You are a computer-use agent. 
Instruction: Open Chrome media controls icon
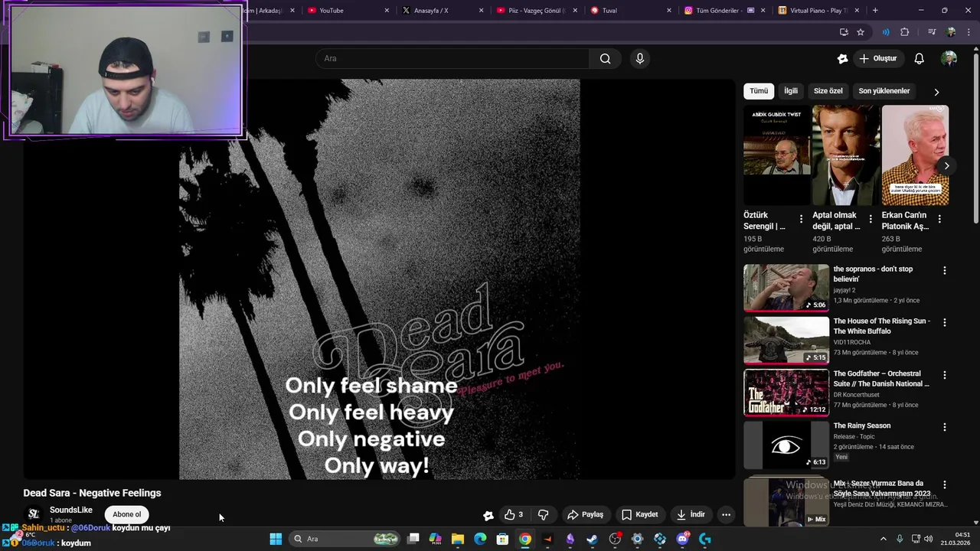pos(932,32)
